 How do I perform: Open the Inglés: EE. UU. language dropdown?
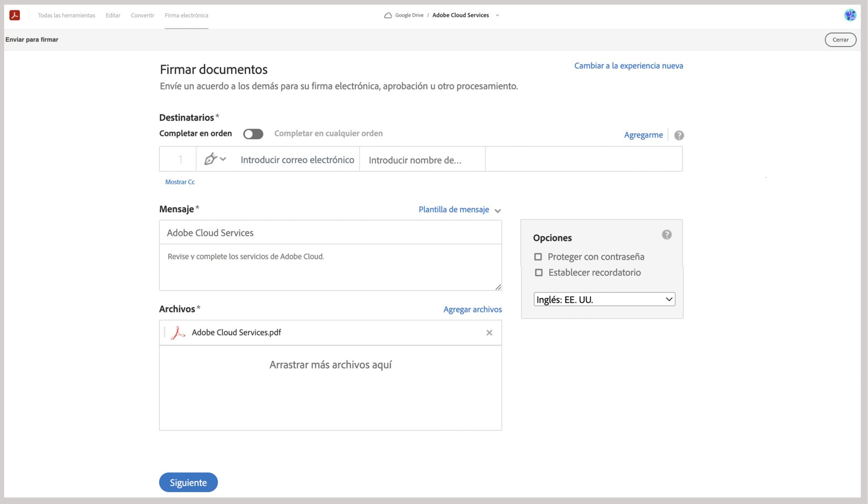(604, 299)
